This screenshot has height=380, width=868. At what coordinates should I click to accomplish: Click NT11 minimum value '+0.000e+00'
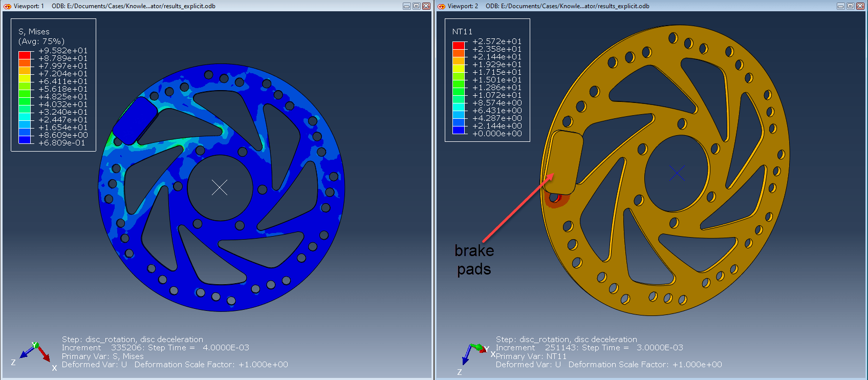click(497, 134)
